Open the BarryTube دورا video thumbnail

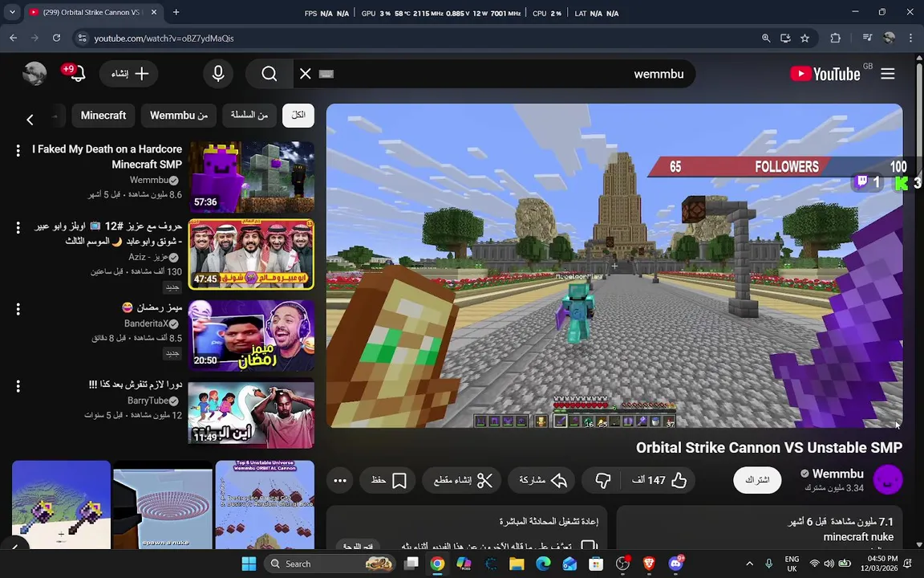[251, 413]
